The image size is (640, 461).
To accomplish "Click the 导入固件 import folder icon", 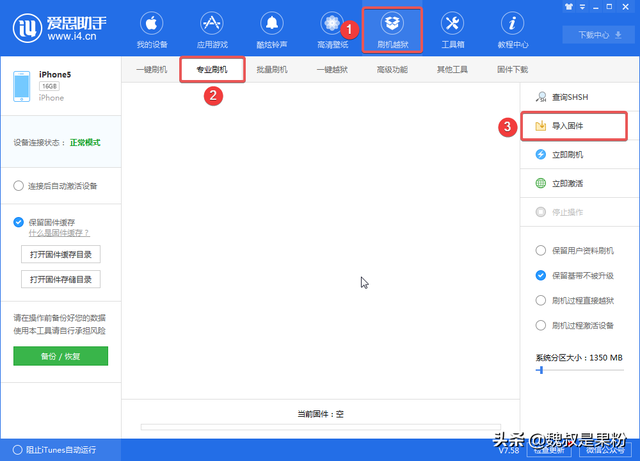I will coord(540,126).
